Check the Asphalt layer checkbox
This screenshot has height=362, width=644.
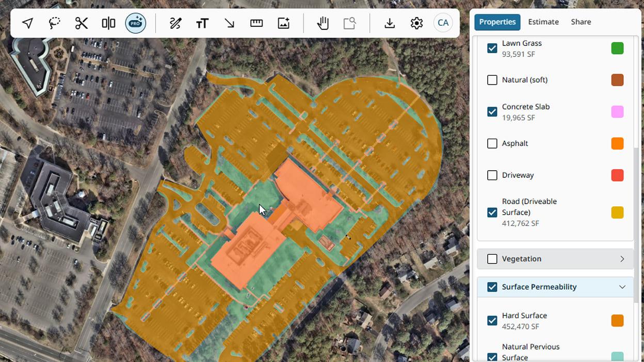click(492, 143)
